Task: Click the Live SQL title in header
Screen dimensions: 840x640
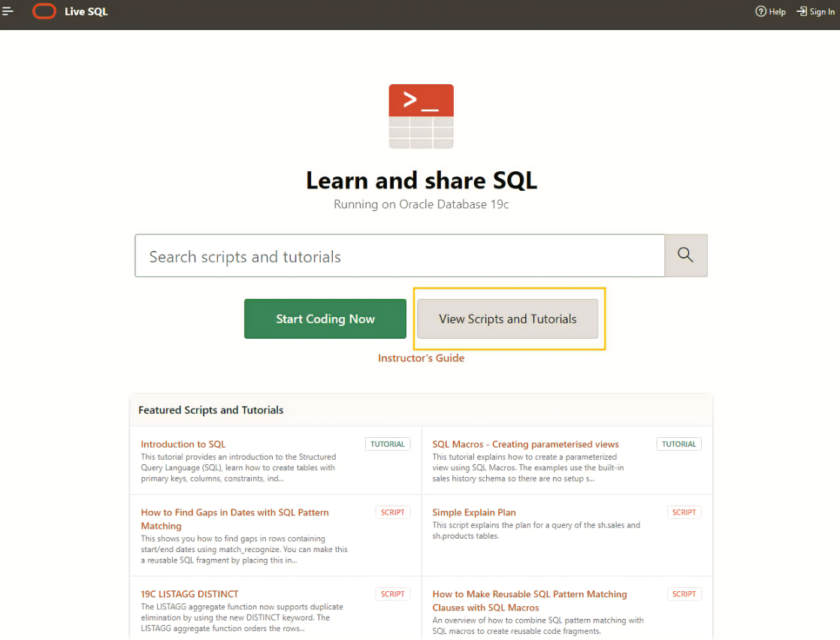Action: pyautogui.click(x=86, y=11)
